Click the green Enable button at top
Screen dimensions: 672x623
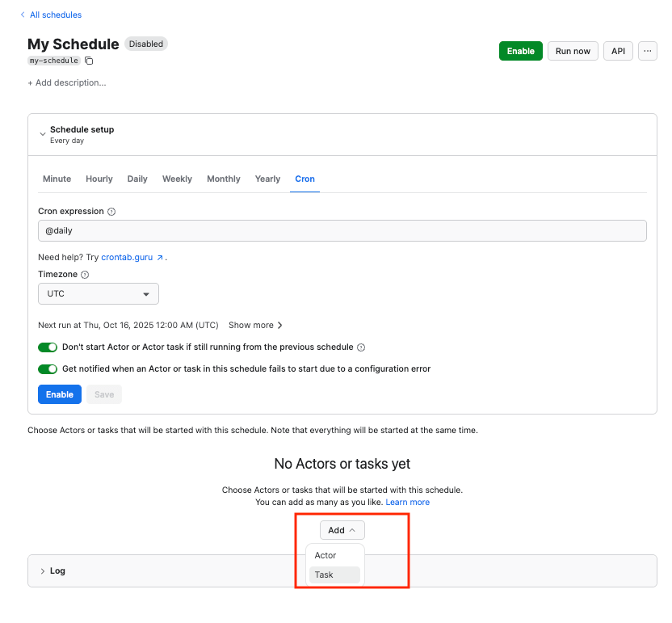point(520,51)
